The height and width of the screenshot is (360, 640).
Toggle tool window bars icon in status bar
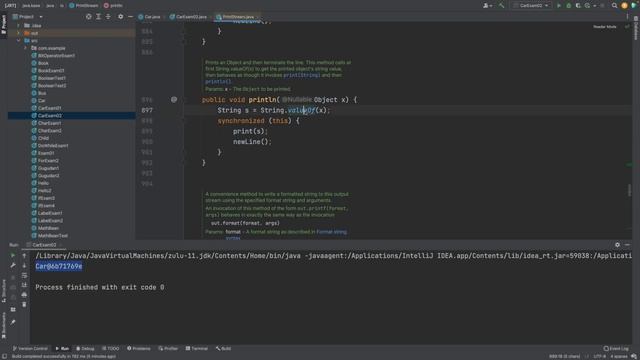4,356
